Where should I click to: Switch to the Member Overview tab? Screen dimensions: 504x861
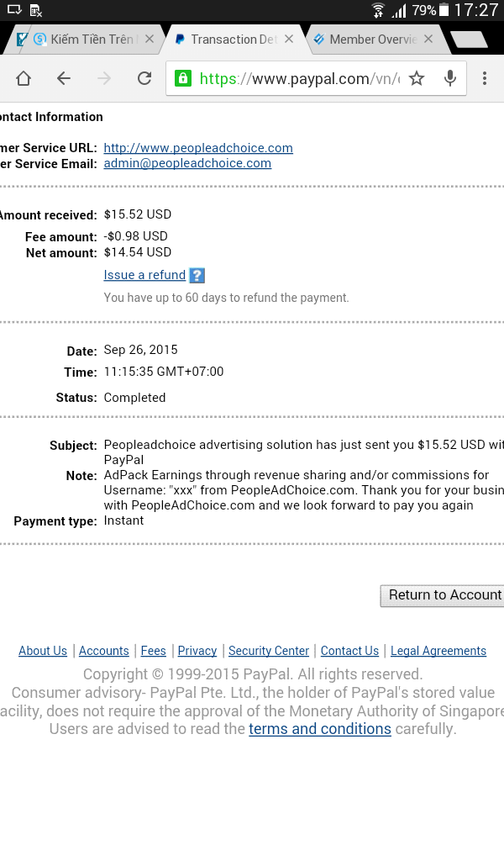(370, 39)
